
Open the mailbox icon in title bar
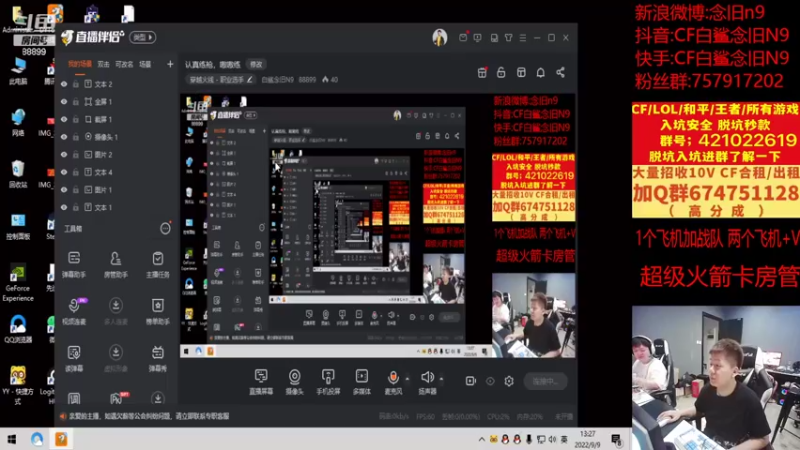[463, 38]
